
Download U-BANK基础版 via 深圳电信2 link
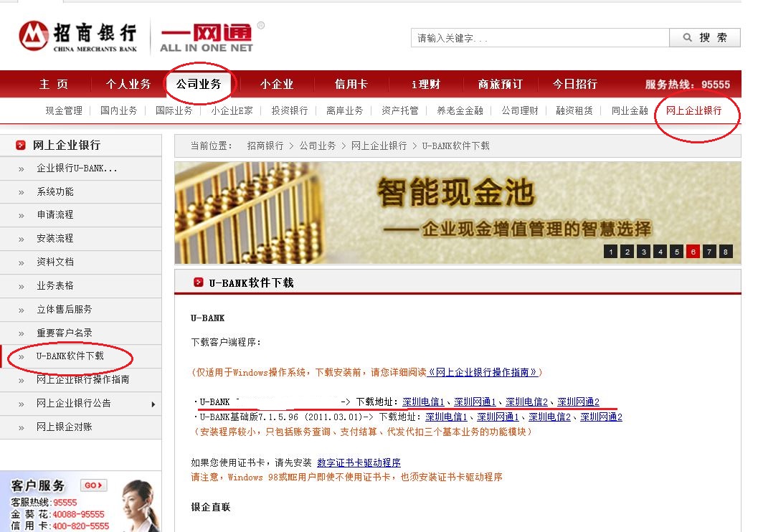pos(549,417)
